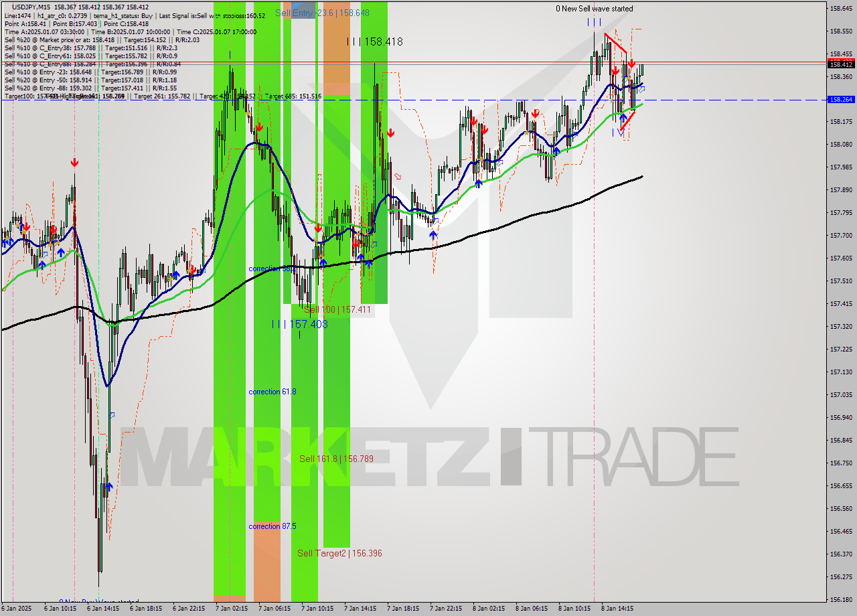Screen dimensions: 857x616
Task: Select the 'Sell %20 @ Entry -50: 158.914' row
Action: [x=90, y=80]
